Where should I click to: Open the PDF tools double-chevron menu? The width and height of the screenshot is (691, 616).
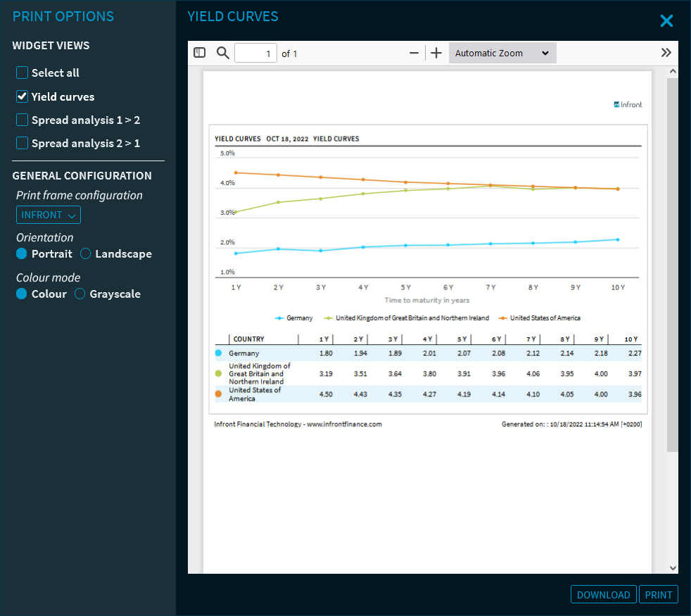coord(666,53)
